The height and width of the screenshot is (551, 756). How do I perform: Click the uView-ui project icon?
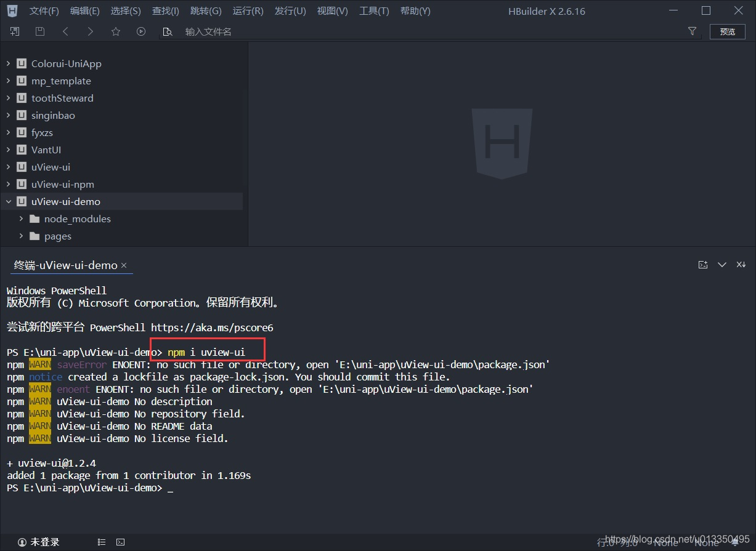pos(22,167)
